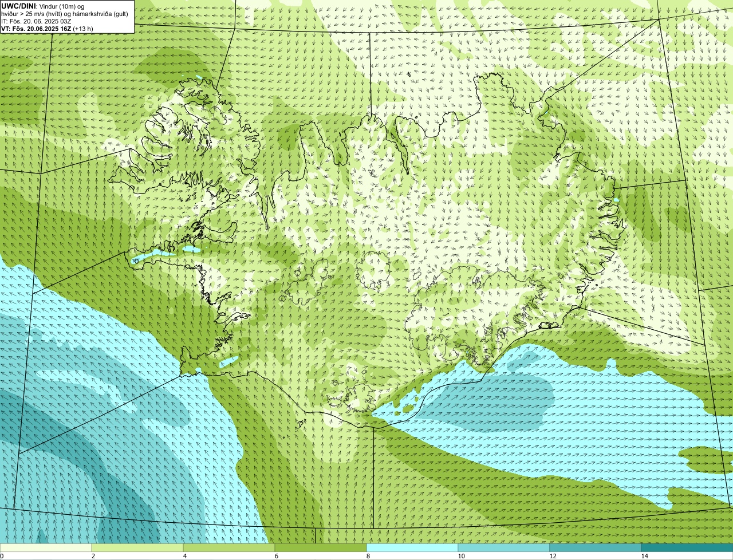Click the 'UWC/DINI' bold title text

click(x=18, y=6)
